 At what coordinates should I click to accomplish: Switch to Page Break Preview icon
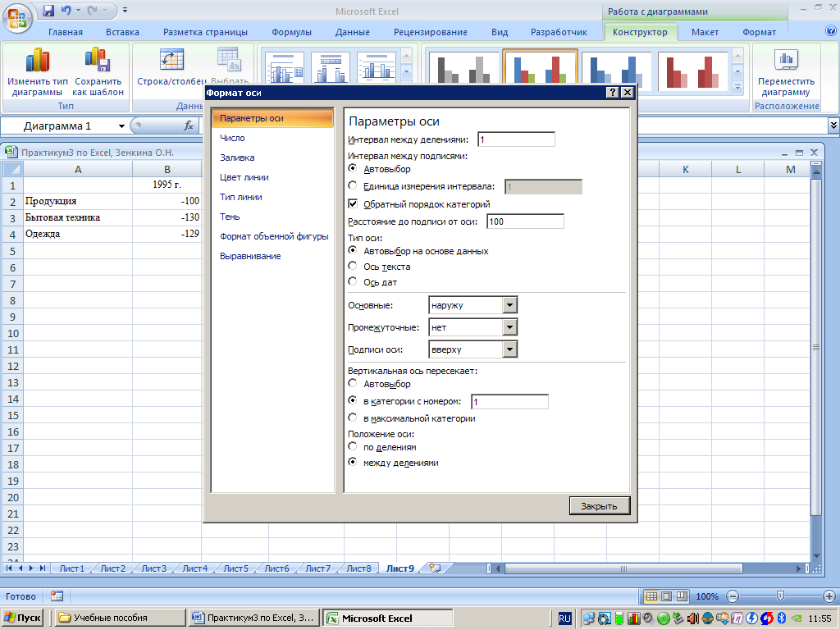[x=682, y=596]
